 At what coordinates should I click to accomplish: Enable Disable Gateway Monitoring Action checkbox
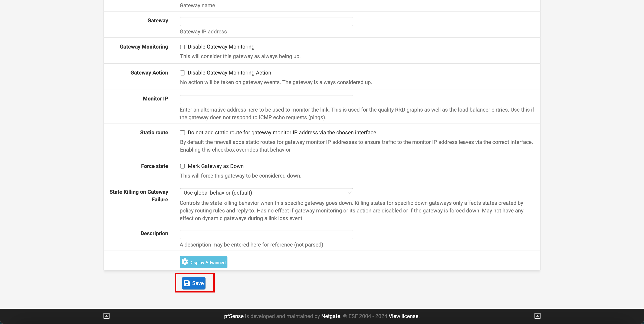(x=182, y=73)
